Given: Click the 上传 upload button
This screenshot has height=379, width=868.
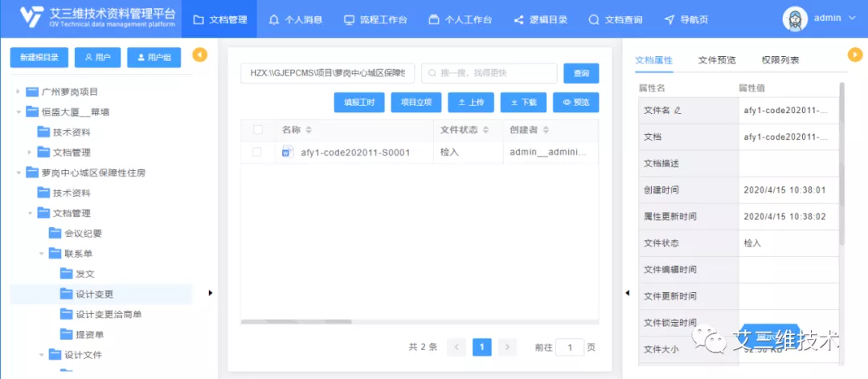Looking at the screenshot, I should coord(470,102).
